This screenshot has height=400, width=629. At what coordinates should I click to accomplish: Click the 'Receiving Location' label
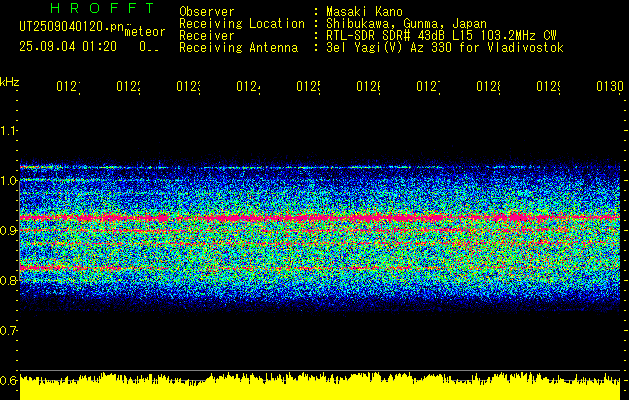(x=242, y=23)
